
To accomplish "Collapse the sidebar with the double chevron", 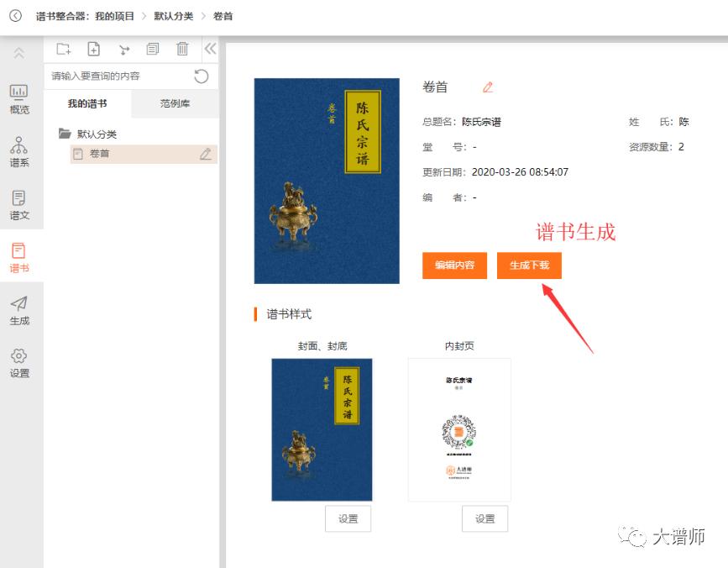I will click(210, 49).
